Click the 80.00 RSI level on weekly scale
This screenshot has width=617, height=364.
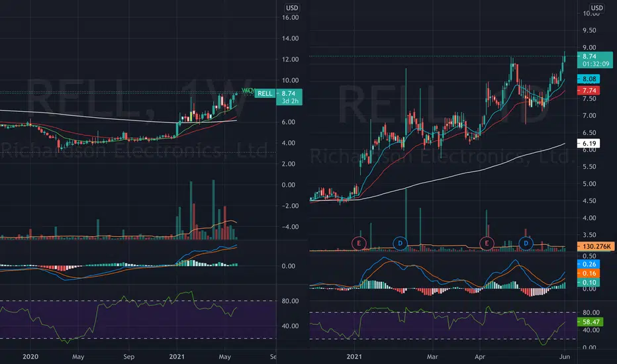tap(290, 301)
